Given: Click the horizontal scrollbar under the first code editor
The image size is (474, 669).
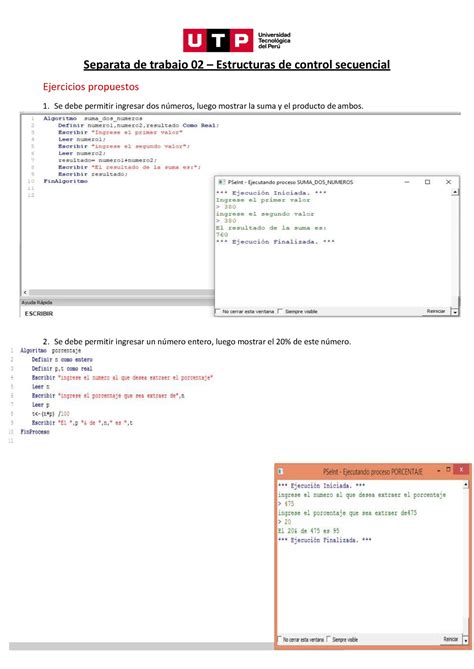Looking at the screenshot, I should coord(122,293).
